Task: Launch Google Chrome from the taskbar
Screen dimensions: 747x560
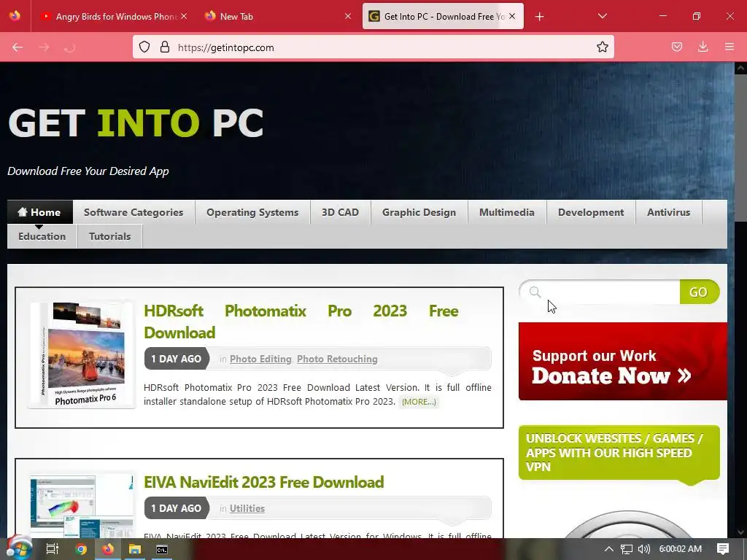Action: [81, 549]
